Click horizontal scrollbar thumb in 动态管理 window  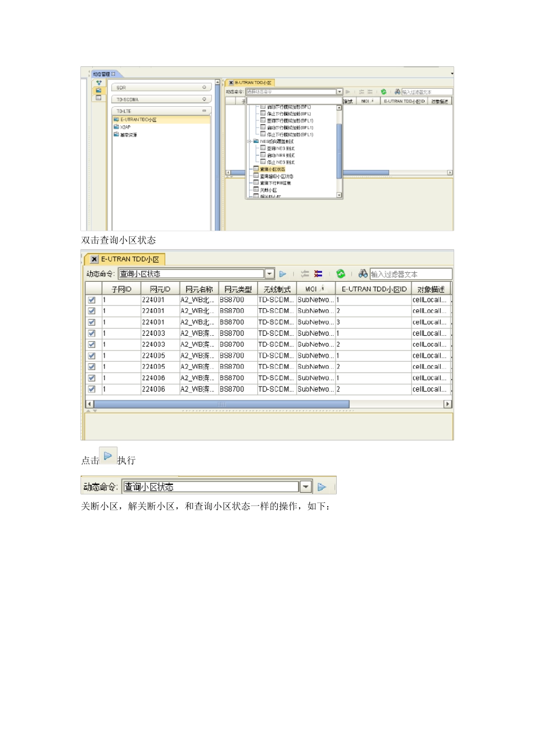click(366, 173)
